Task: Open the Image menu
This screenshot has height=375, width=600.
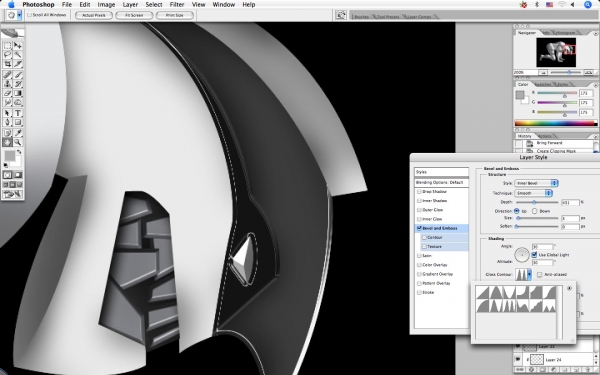Action: click(106, 5)
